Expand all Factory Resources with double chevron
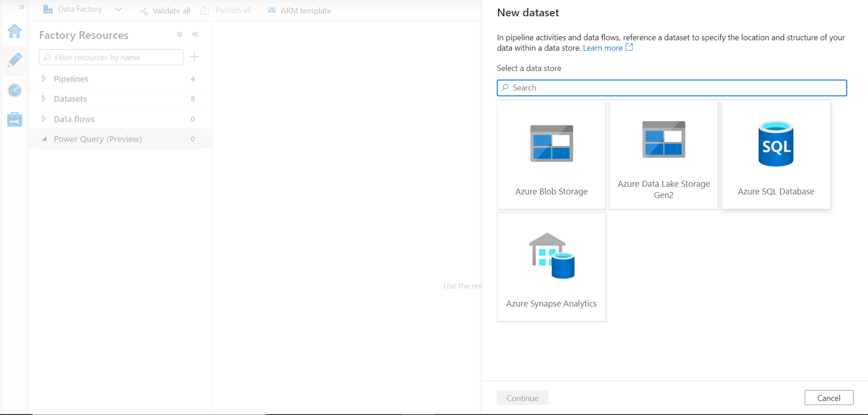The image size is (868, 415). pyautogui.click(x=180, y=34)
